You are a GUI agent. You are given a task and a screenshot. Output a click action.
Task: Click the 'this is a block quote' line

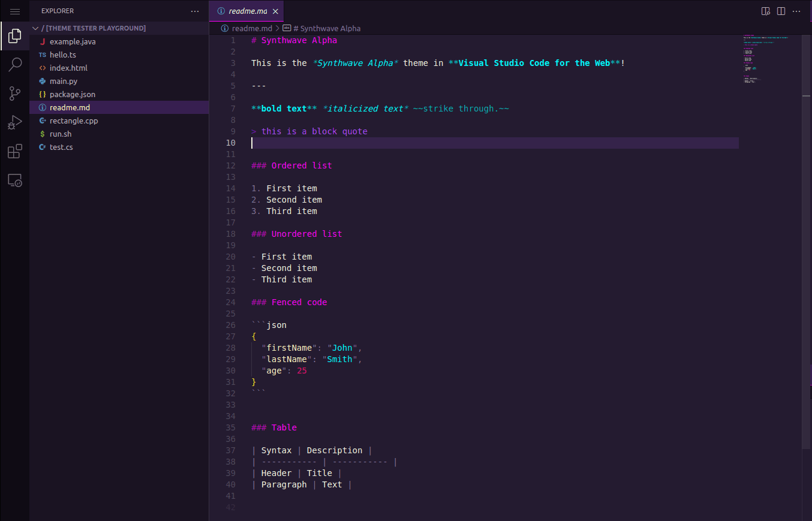click(x=309, y=132)
